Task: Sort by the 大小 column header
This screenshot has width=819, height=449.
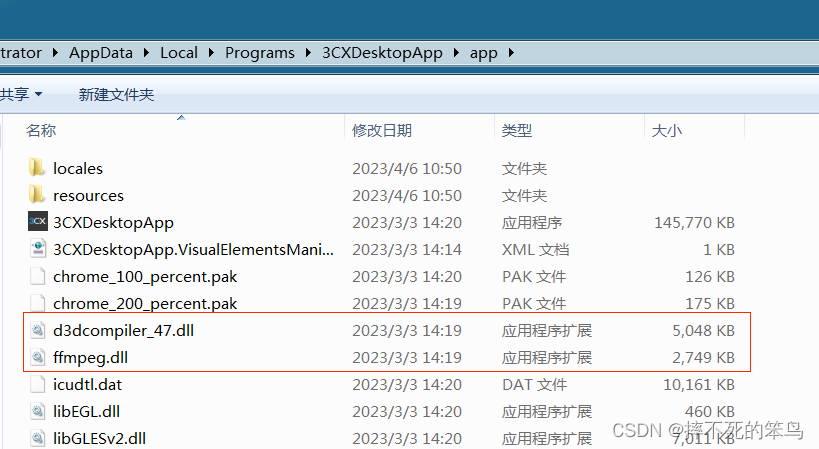Action: coord(666,130)
